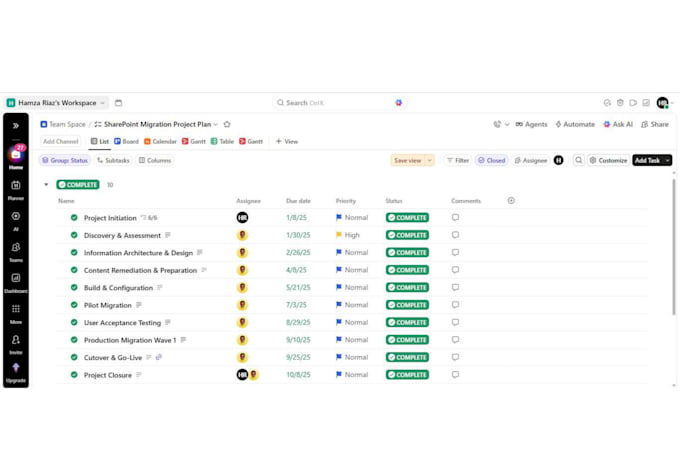This screenshot has width=680, height=459.
Task: Open comments for Pilot Migration
Action: point(455,305)
